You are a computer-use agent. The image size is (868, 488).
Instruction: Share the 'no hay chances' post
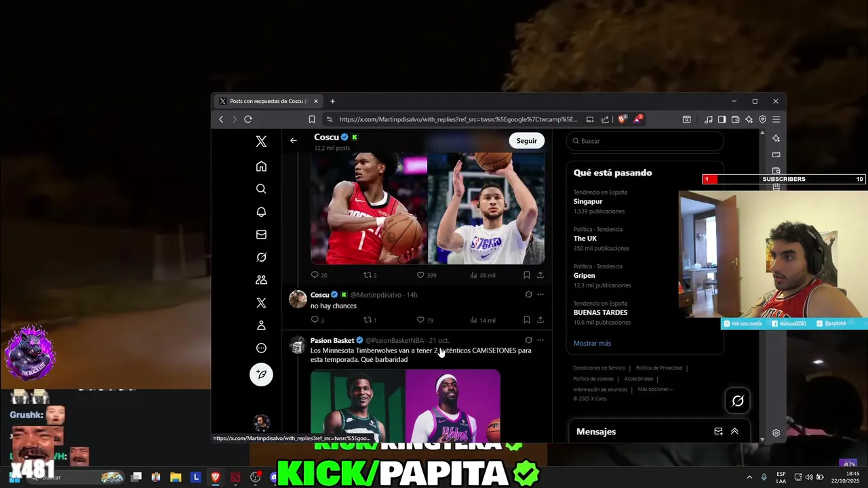coord(540,320)
